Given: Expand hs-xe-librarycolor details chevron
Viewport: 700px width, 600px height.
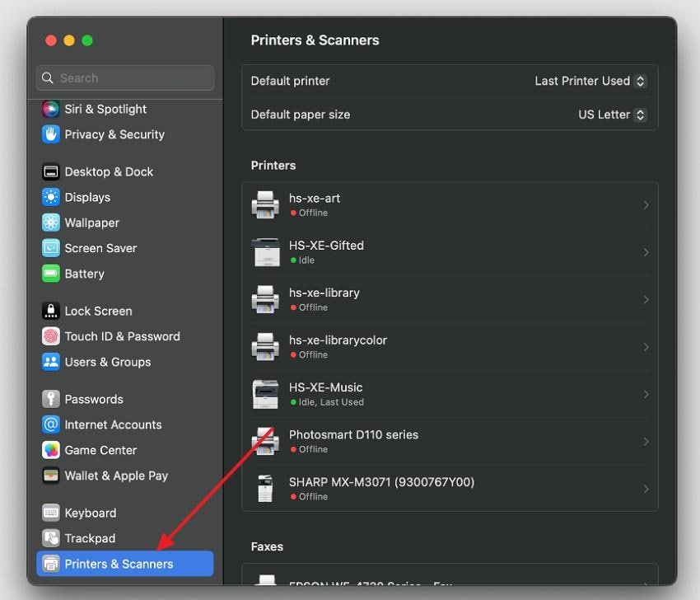Looking at the screenshot, I should pyautogui.click(x=646, y=347).
